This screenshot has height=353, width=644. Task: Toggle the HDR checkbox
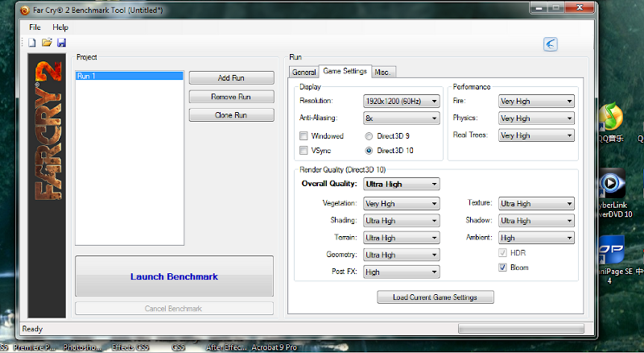[x=502, y=252]
